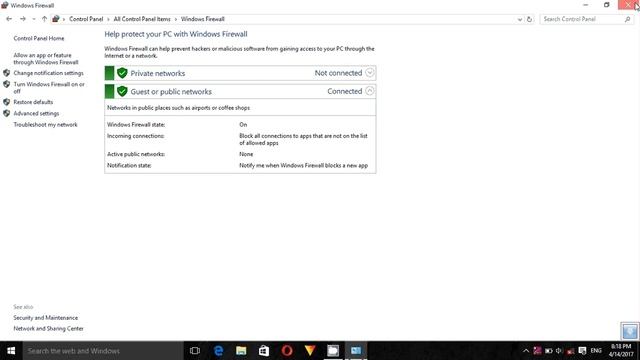Viewport: 640px width, 360px height.
Task: Open the Control Panel breadcrumb
Action: click(86, 19)
